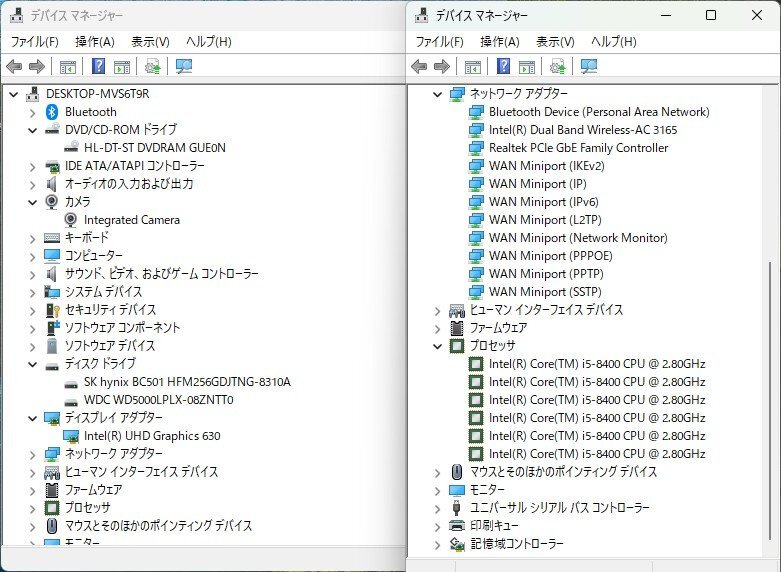Viewport: 781px width, 572px height.
Task: Click network icon beside Realtek PCIe GbE Family Controller
Action: [476, 148]
